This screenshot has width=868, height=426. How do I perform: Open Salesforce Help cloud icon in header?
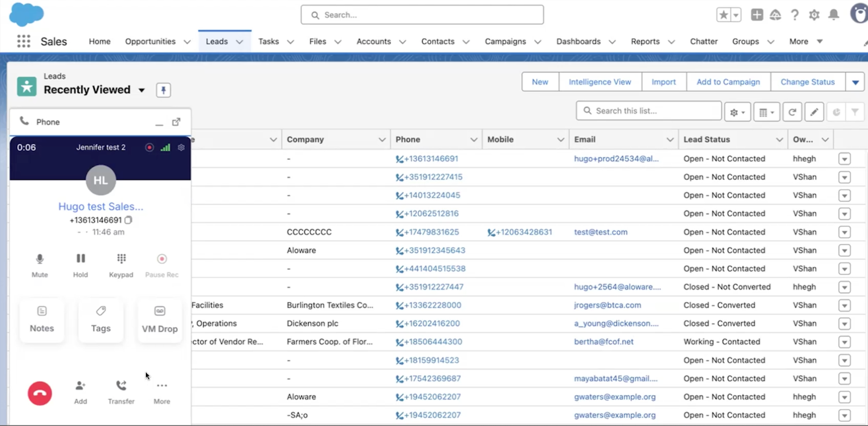coord(775,15)
